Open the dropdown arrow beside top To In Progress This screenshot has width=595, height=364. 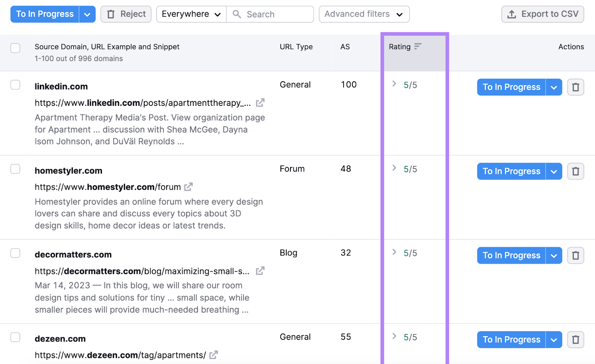pyautogui.click(x=87, y=14)
